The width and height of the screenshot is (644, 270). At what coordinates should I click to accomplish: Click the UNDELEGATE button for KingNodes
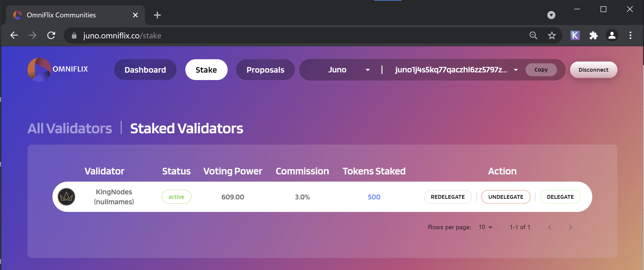click(x=506, y=197)
